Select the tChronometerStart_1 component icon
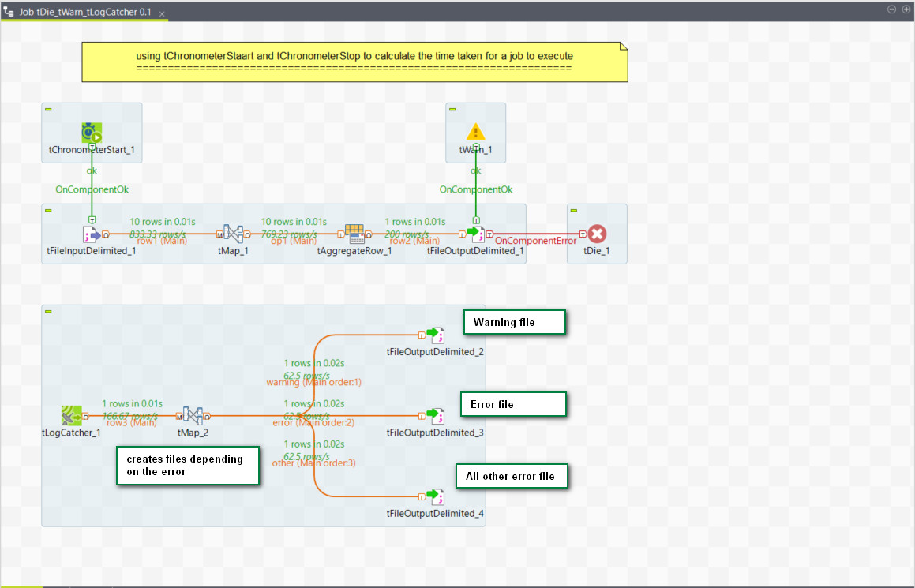 [92, 133]
